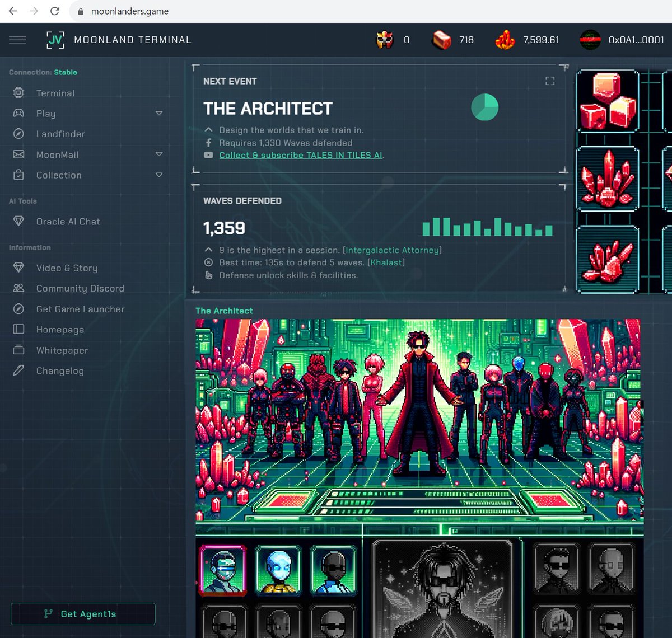Expand the MoonMail submenu arrow

point(159,154)
